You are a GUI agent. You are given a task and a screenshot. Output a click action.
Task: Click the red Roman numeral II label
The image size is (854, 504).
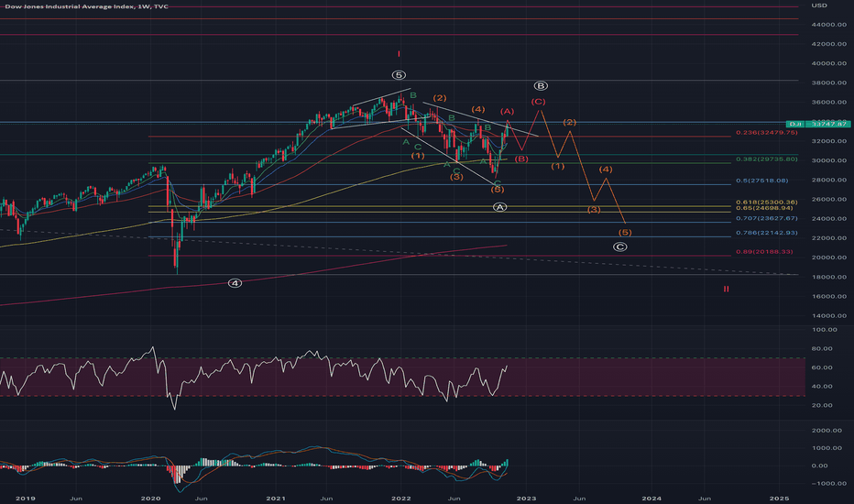point(726,289)
